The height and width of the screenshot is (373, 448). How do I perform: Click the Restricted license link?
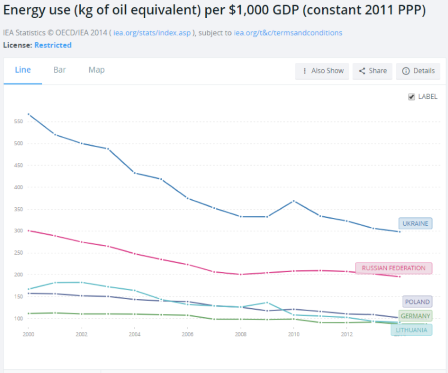tap(53, 45)
